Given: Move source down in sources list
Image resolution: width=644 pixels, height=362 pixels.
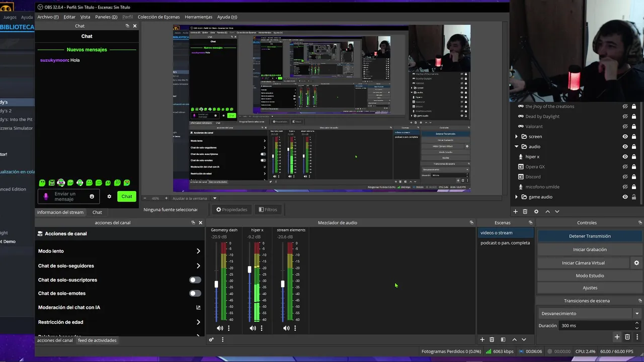Looking at the screenshot, I should 557,212.
